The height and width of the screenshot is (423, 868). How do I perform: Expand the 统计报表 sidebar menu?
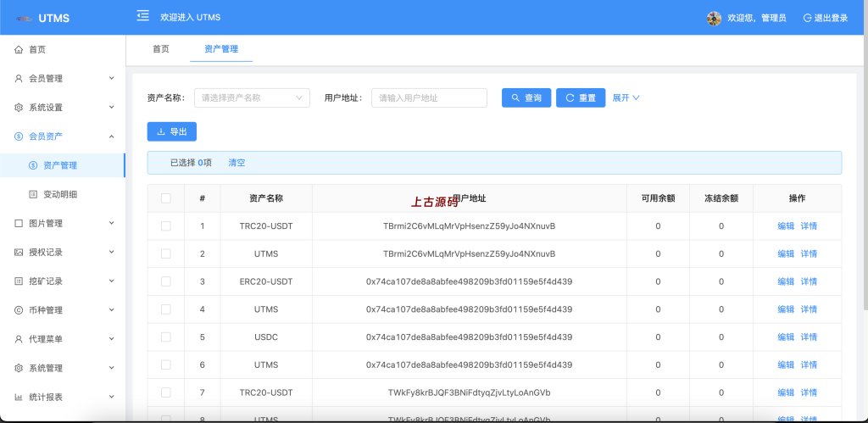(x=111, y=397)
